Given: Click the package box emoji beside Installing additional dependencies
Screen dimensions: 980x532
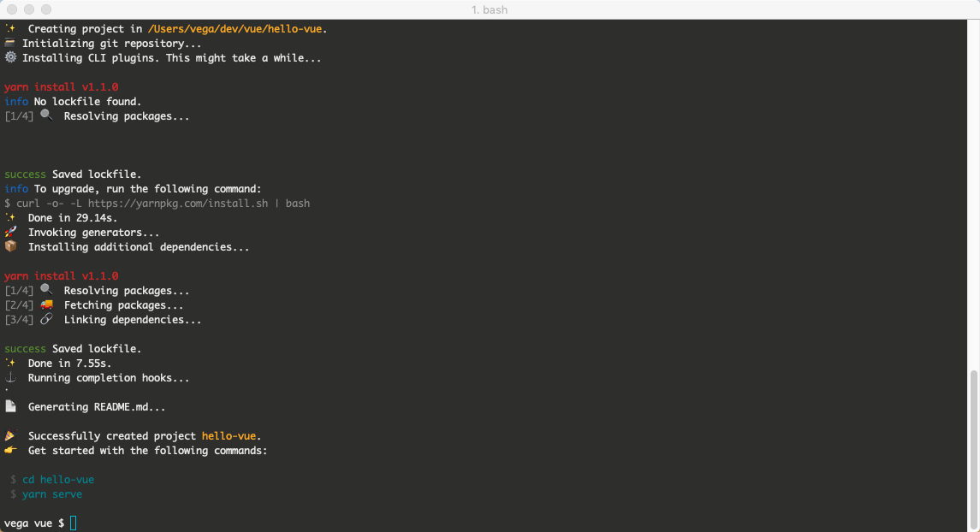Looking at the screenshot, I should click(10, 246).
